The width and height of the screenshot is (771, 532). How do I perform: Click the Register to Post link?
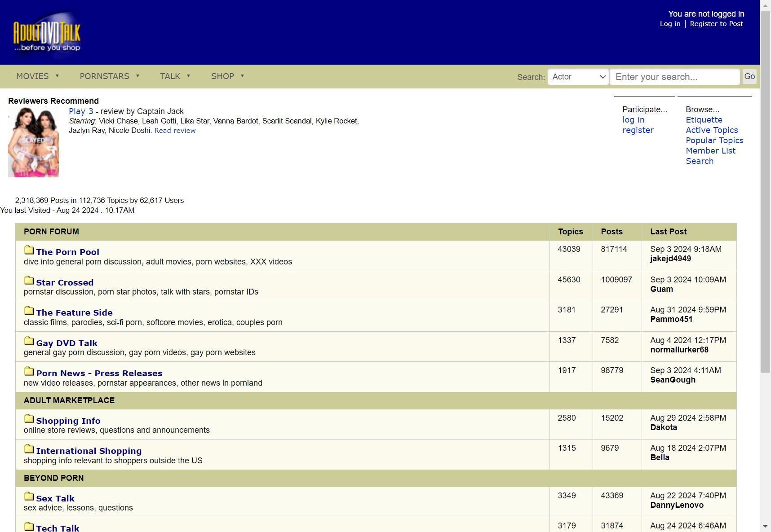pos(716,24)
